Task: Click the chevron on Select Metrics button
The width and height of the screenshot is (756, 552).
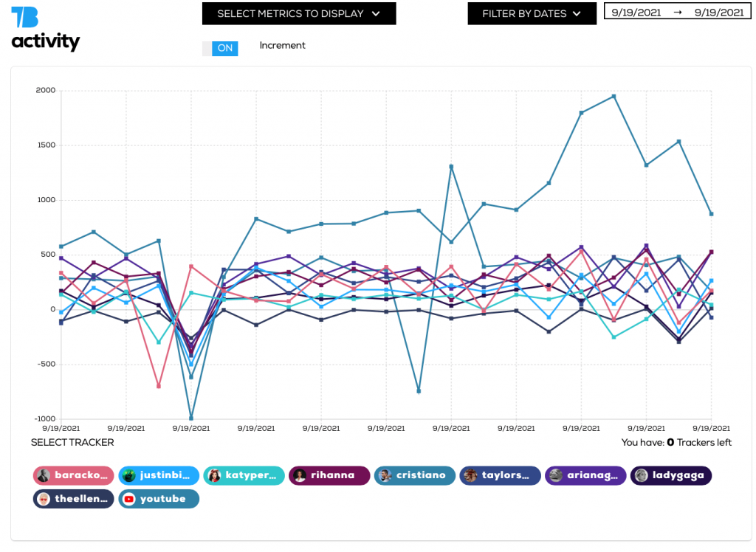Action: [376, 14]
